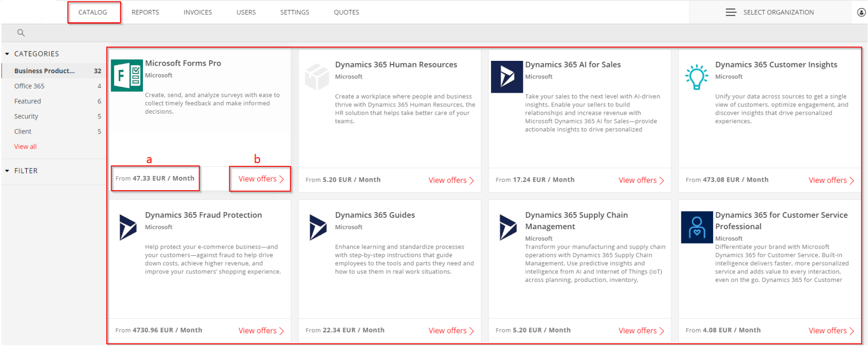Click the View all categories link
The width and height of the screenshot is (868, 349).
click(x=25, y=146)
